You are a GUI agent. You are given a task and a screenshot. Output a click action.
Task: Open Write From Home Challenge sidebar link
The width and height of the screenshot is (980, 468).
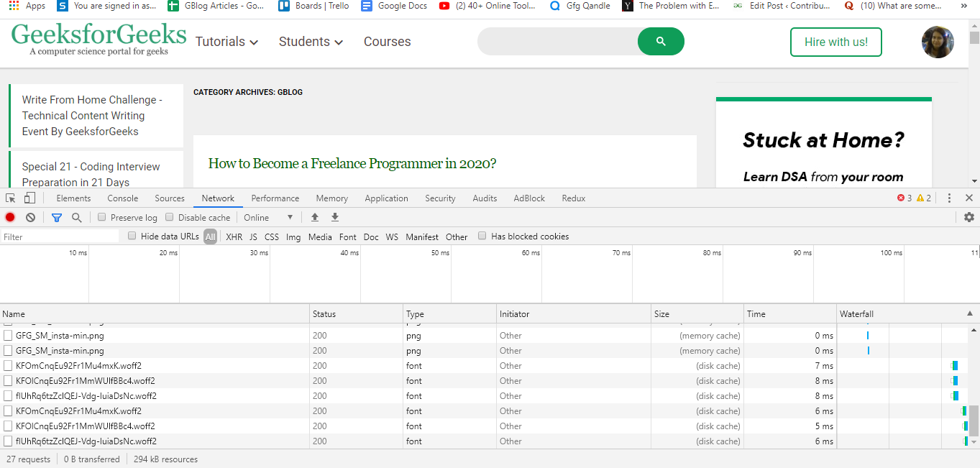tap(92, 116)
